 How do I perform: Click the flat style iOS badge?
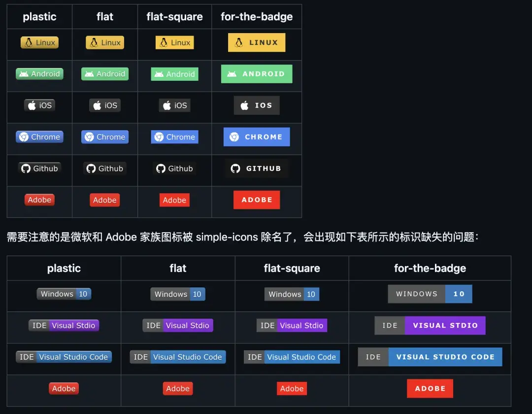[105, 105]
